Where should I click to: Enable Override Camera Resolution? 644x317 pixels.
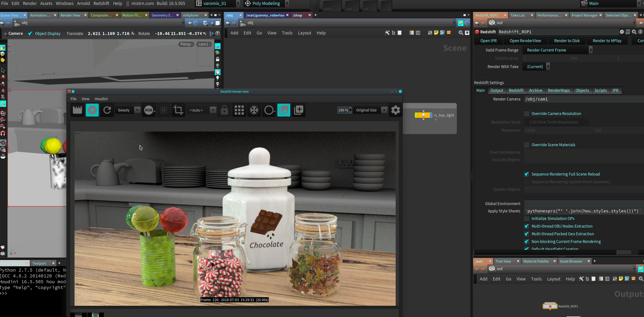526,114
